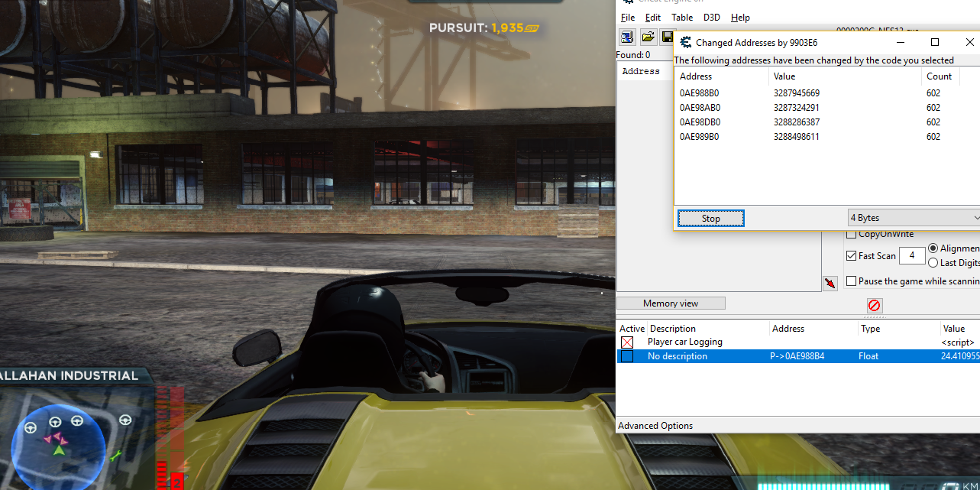Open Advanced Options
This screenshot has height=490, width=980.
(655, 426)
